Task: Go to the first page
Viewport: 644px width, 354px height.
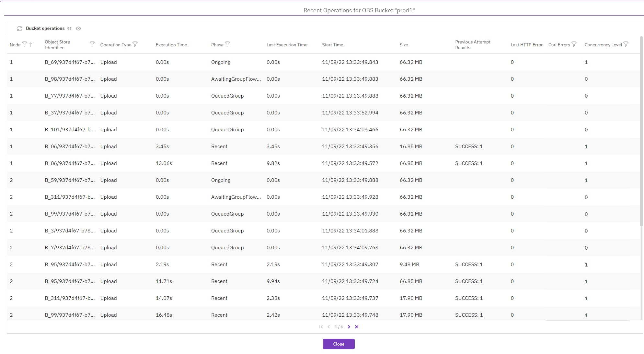Action: click(x=321, y=327)
